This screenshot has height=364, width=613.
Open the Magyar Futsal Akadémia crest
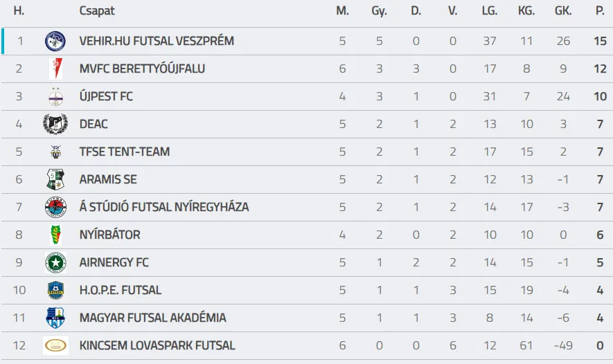pyautogui.click(x=55, y=318)
